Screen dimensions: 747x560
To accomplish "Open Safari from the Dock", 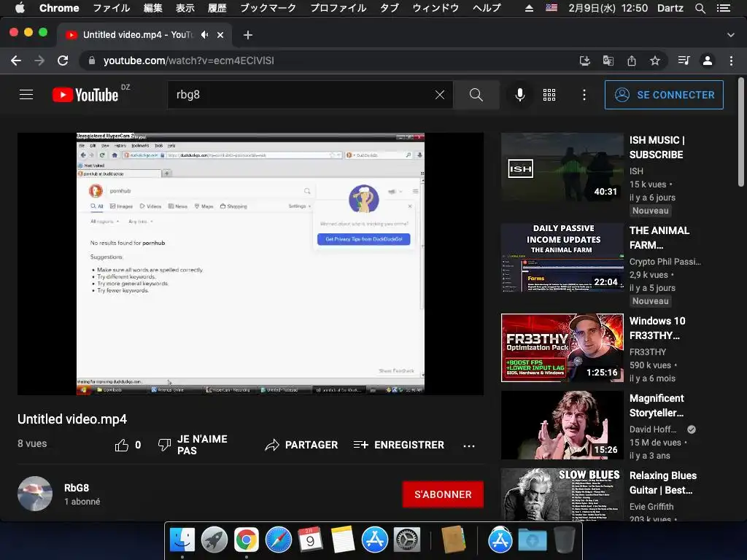I will click(278, 540).
